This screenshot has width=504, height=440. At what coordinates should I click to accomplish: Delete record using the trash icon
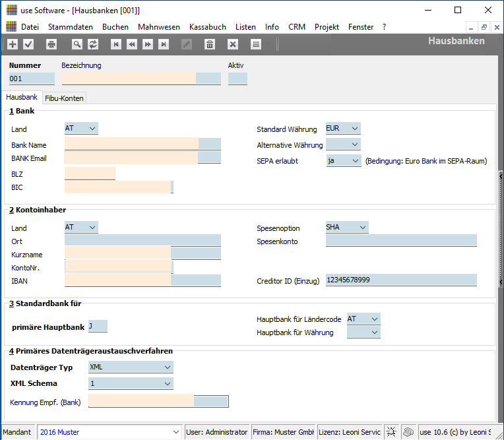point(210,44)
